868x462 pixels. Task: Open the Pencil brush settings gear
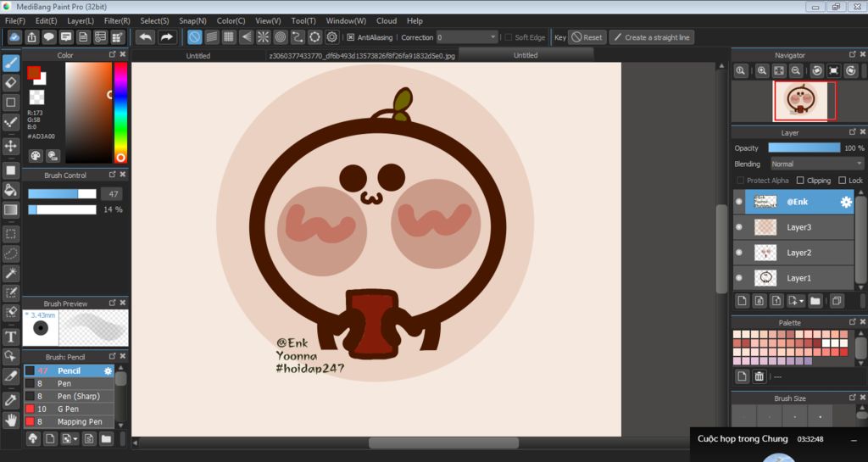108,370
